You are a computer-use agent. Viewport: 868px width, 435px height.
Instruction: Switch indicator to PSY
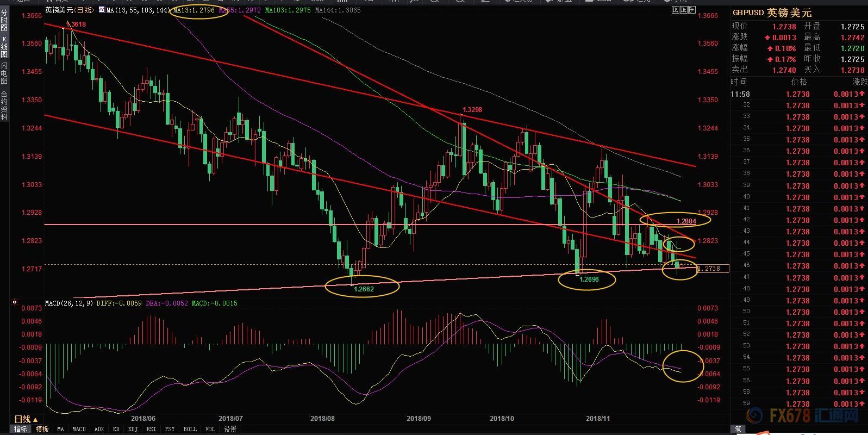tap(170, 429)
